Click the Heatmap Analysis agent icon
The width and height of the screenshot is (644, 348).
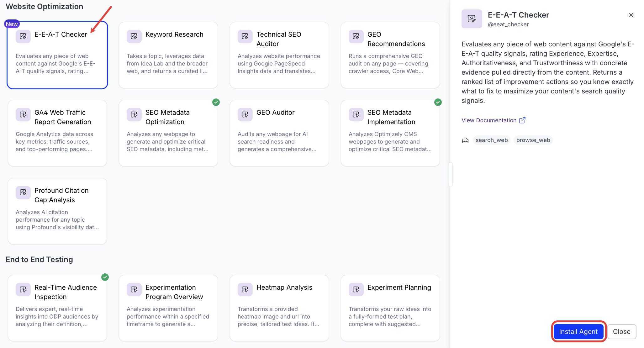245,289
